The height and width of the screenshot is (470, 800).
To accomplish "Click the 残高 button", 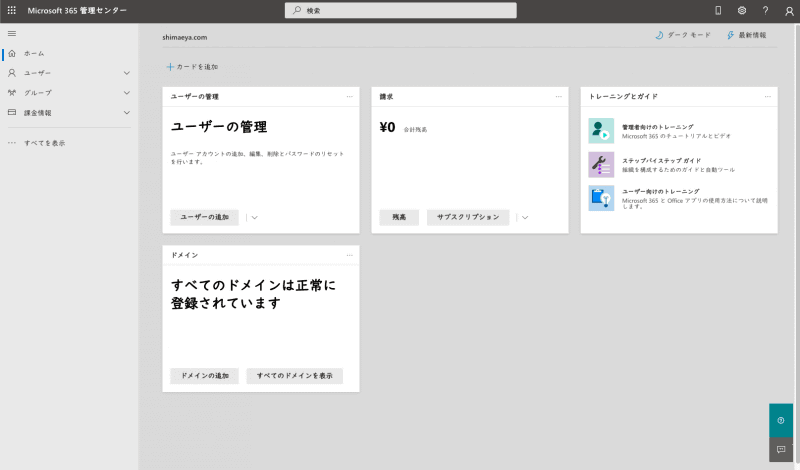I will click(x=399, y=217).
